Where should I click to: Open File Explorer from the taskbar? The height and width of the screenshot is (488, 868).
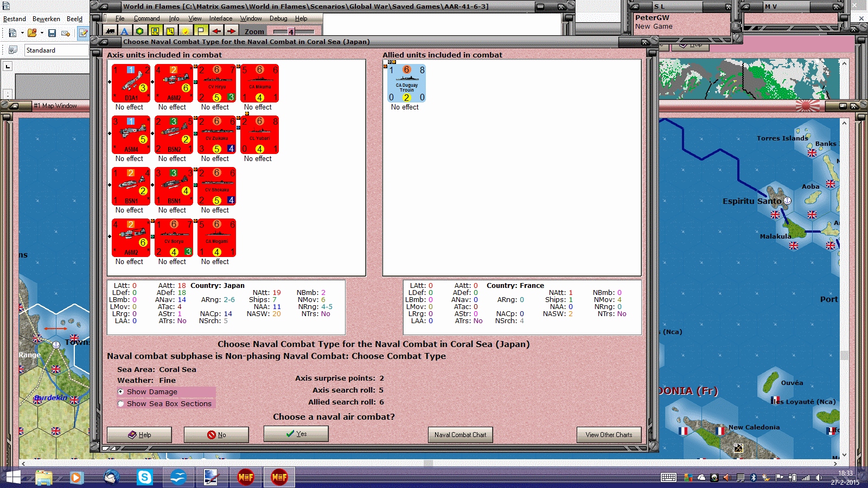(44, 477)
